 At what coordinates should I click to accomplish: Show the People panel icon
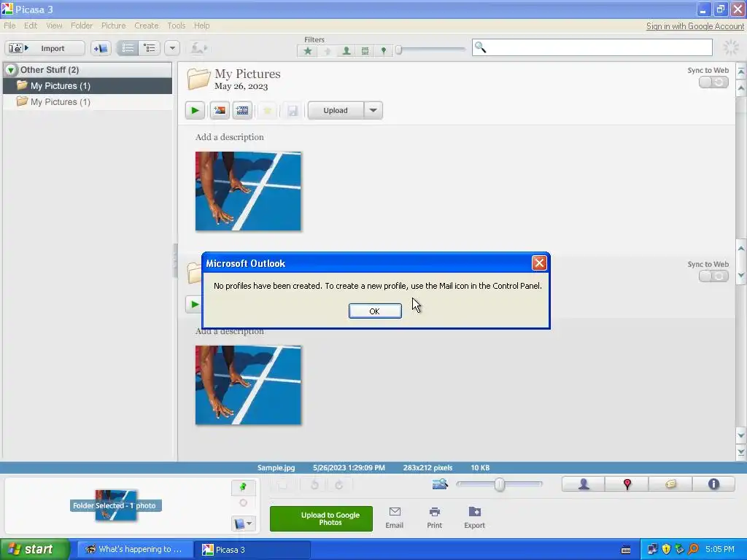pyautogui.click(x=584, y=484)
